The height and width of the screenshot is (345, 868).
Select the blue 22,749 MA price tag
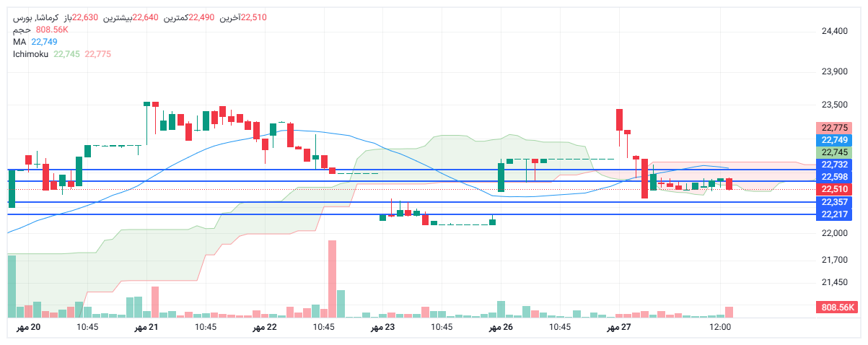tap(835, 140)
